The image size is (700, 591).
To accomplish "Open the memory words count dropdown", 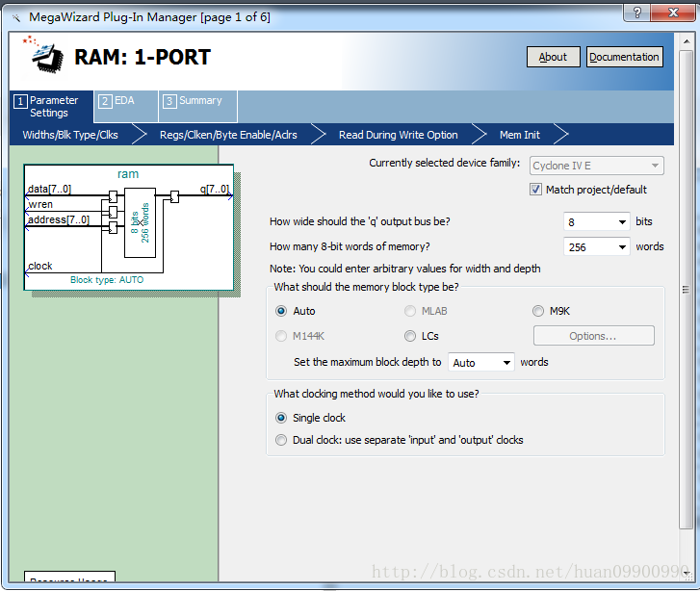I will (x=597, y=246).
